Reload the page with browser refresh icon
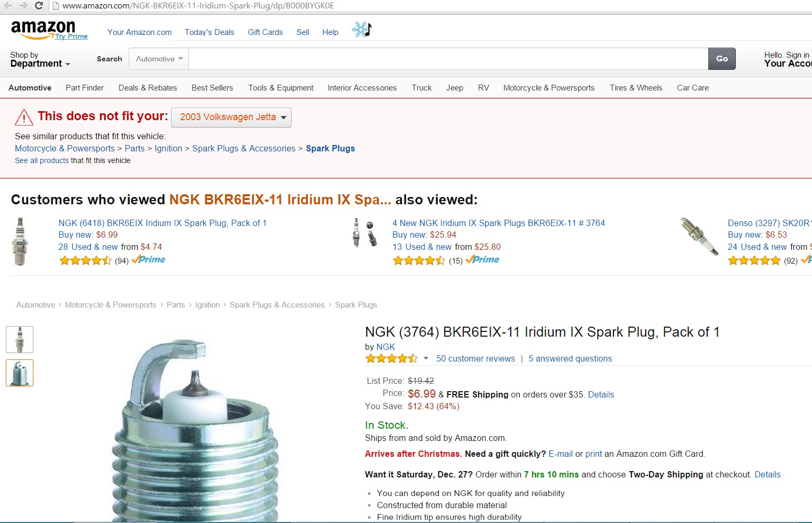812x523 pixels. [39, 6]
